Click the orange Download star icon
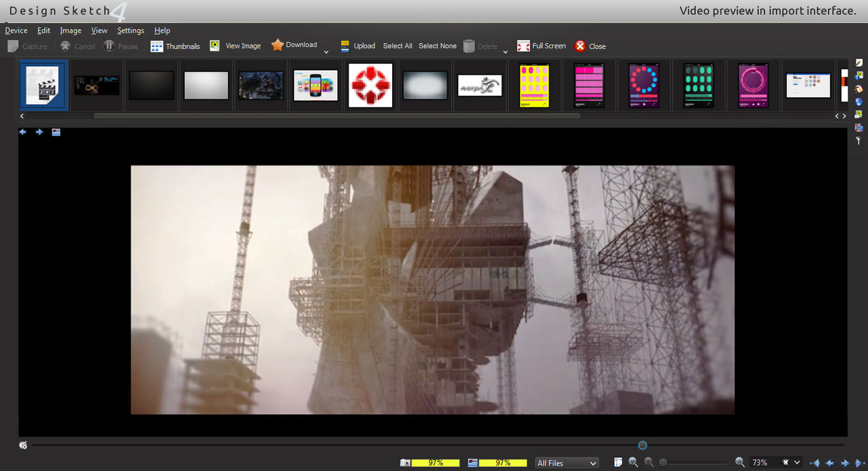 click(277, 45)
